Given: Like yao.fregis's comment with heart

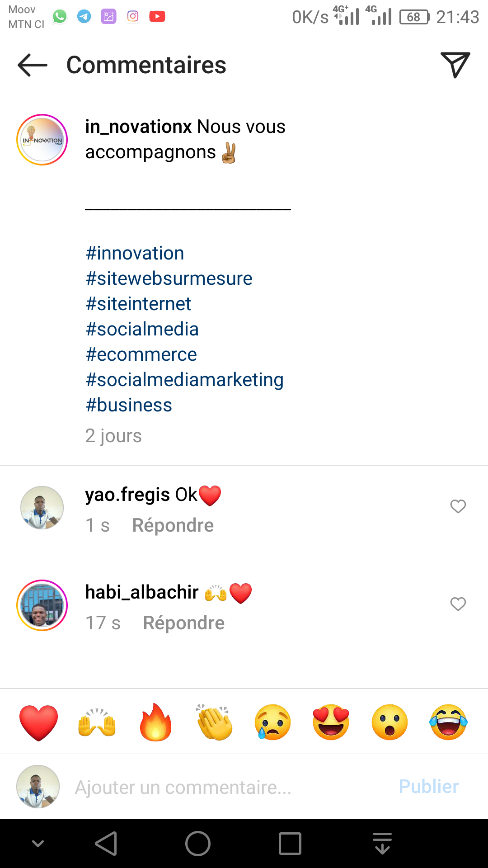Looking at the screenshot, I should tap(458, 506).
